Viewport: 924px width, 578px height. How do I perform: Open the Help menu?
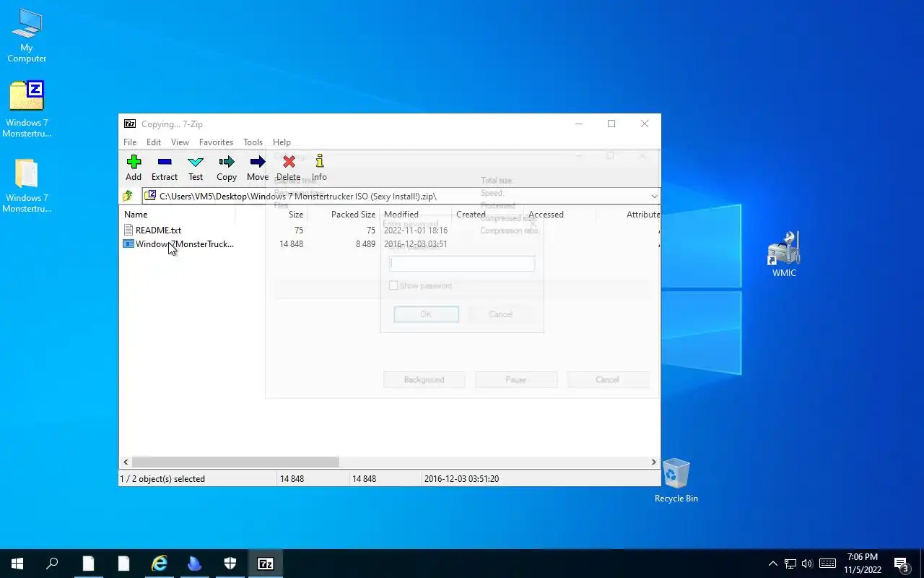coord(282,142)
